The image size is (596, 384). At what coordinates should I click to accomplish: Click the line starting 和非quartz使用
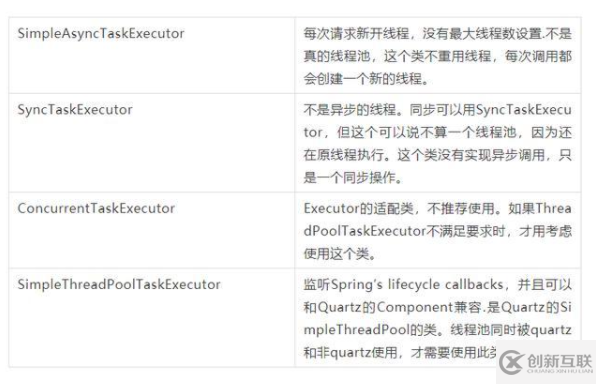point(400,352)
